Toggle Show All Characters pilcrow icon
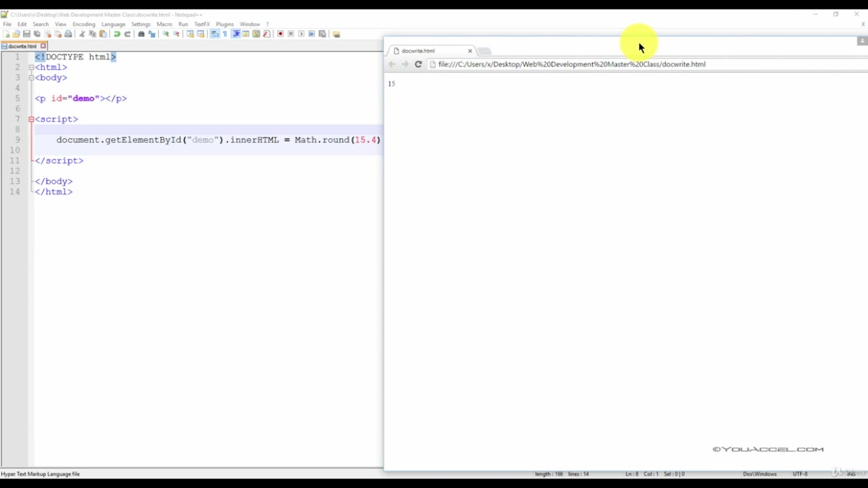The height and width of the screenshot is (488, 868). (225, 34)
